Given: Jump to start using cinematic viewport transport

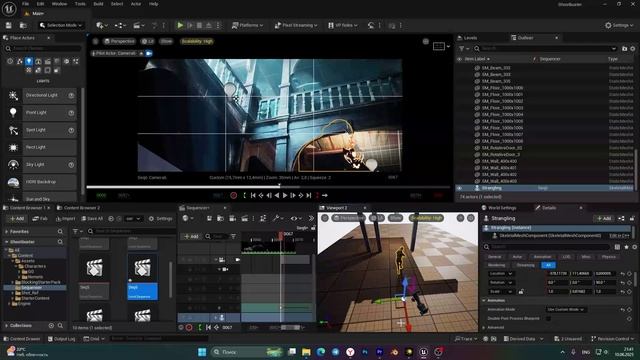Looking at the screenshot, I should click(253, 196).
